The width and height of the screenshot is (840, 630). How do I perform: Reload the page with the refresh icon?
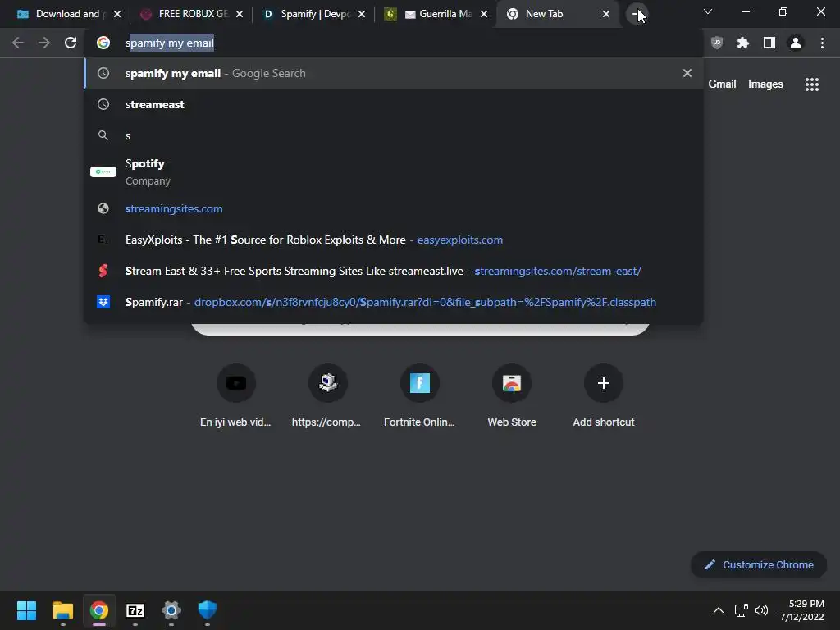point(71,43)
